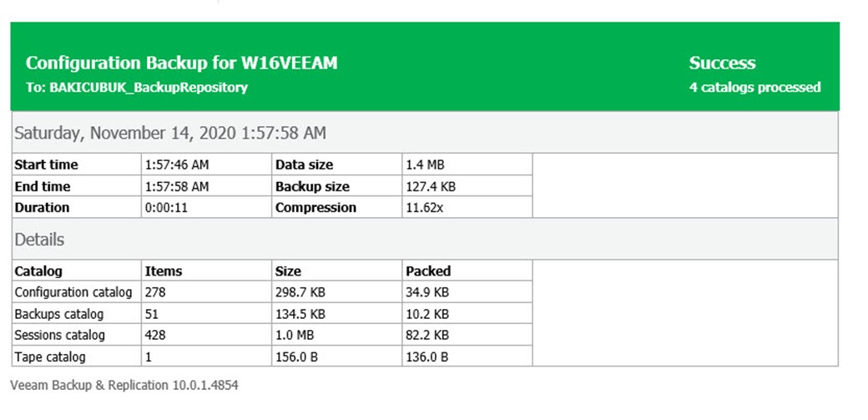Click the Start time value 1:57:46 AM
The height and width of the screenshot is (420, 868).
[177, 165]
